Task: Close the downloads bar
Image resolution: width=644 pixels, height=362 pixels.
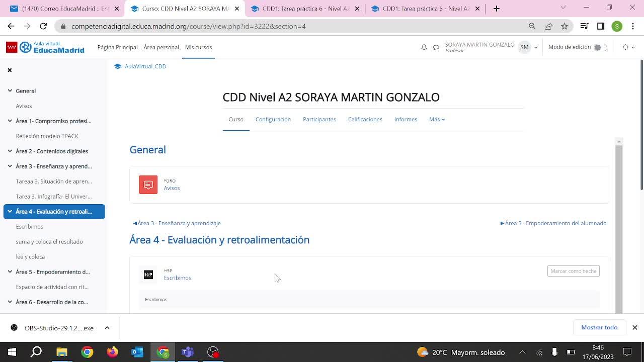Action: pos(635,327)
